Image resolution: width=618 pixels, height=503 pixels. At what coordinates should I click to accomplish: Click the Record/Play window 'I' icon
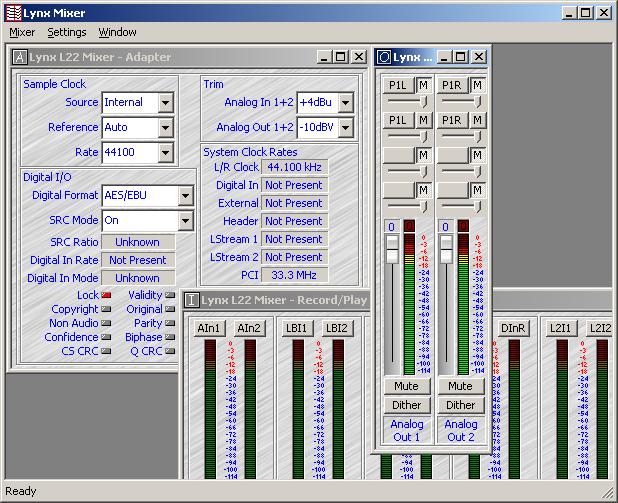point(192,300)
